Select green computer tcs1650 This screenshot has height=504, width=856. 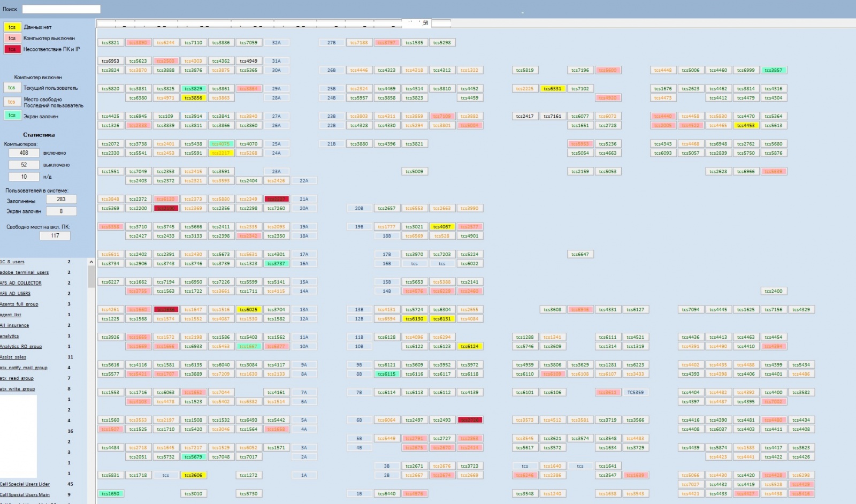(x=110, y=494)
